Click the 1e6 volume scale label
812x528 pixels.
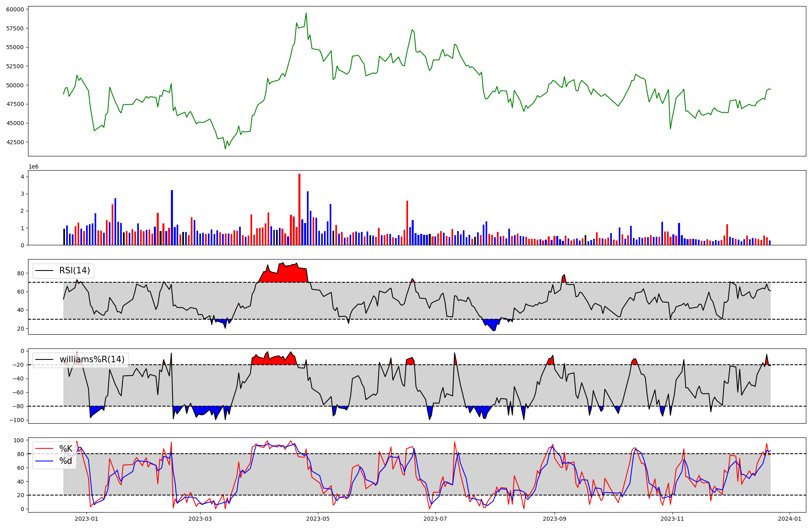tap(33, 167)
